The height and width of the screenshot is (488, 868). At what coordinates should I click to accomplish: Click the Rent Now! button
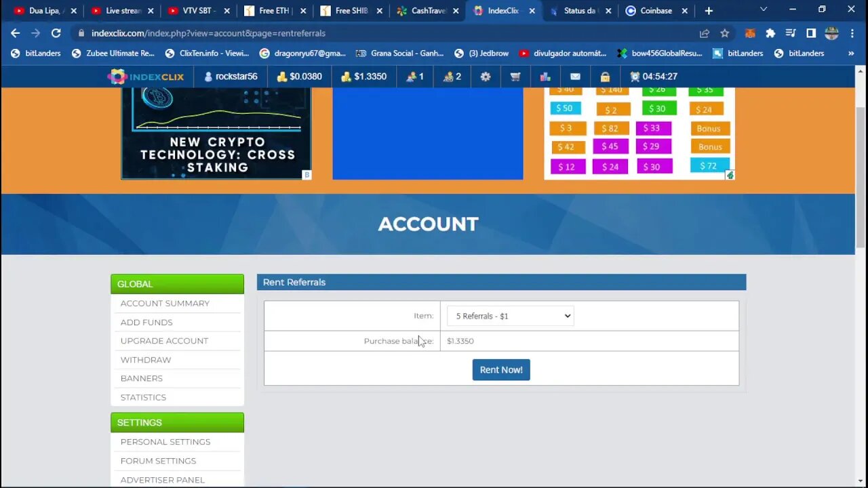[x=501, y=369]
